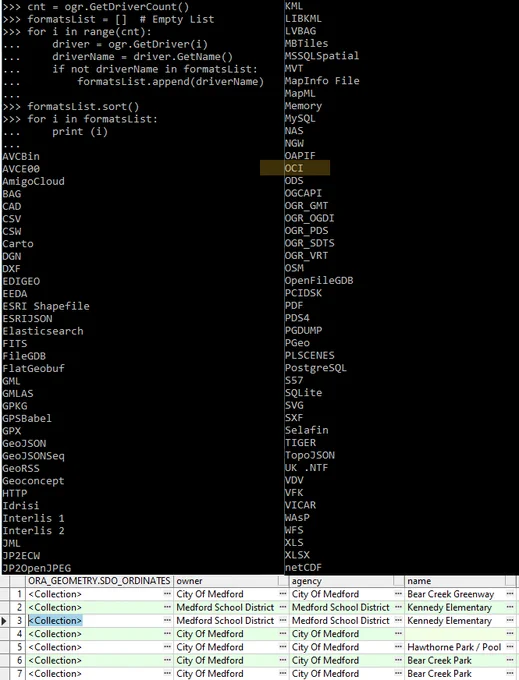Open ellipsis button in row 1 ORA_GEOMETRY cell
Image resolution: width=519 pixels, height=680 pixels.
coord(167,594)
